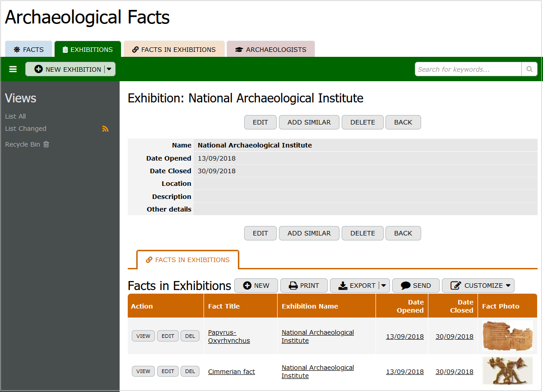Screen dimensions: 543x392
Task: Click the Print button in Facts list
Action: click(304, 286)
